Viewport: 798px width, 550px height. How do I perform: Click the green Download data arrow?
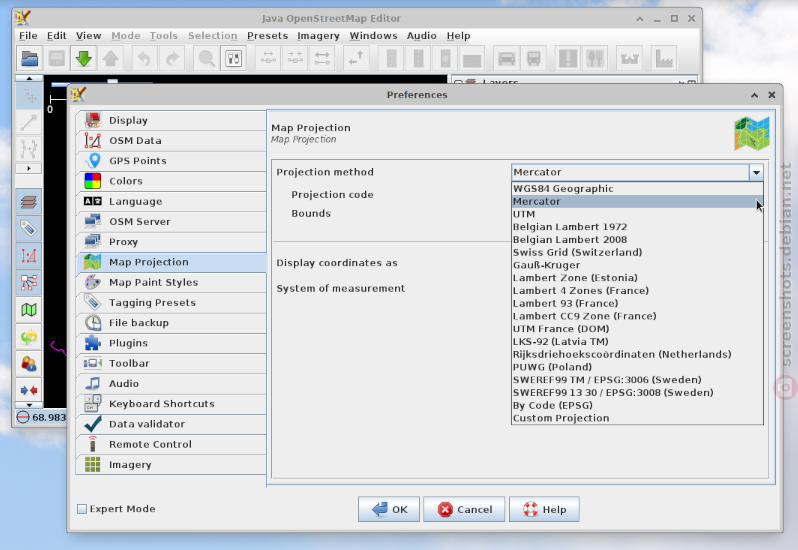pyautogui.click(x=83, y=59)
